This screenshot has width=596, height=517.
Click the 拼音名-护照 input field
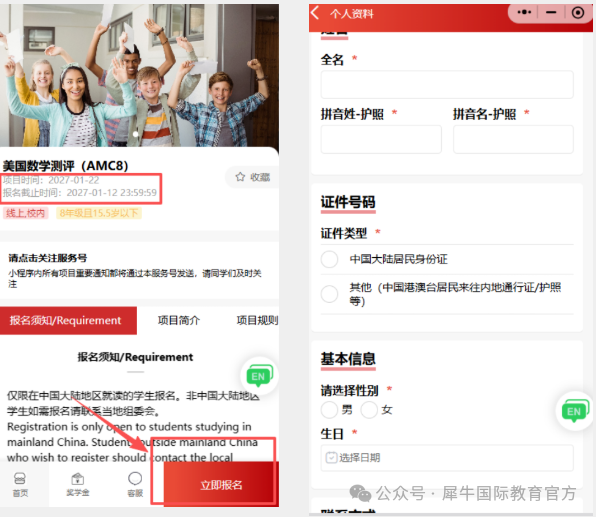513,140
